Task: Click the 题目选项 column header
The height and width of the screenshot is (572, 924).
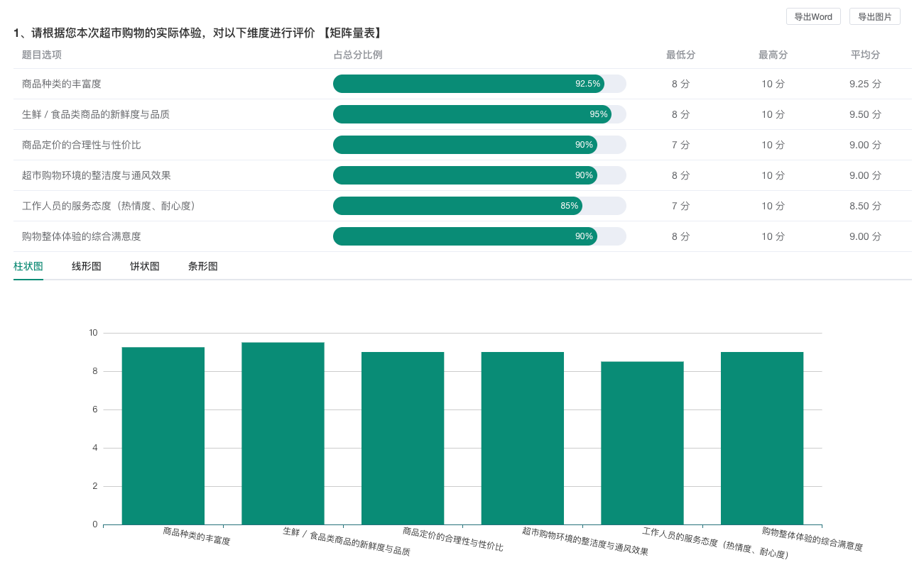Action: coord(42,55)
